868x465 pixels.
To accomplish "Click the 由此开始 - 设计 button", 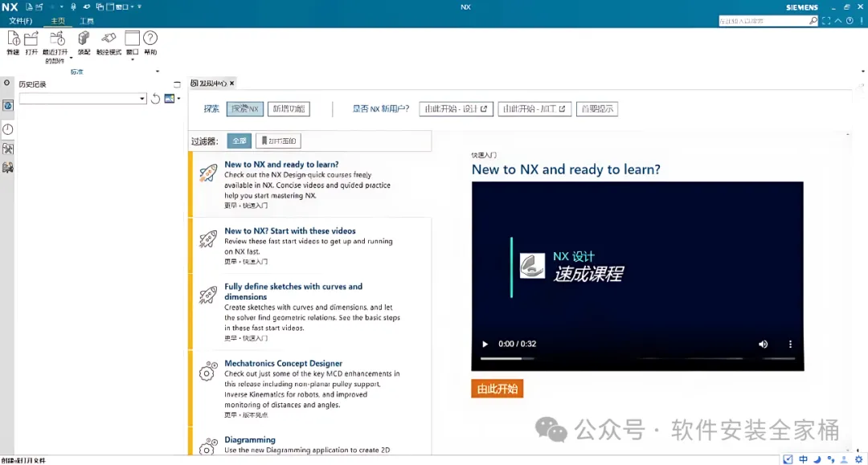I will [456, 109].
